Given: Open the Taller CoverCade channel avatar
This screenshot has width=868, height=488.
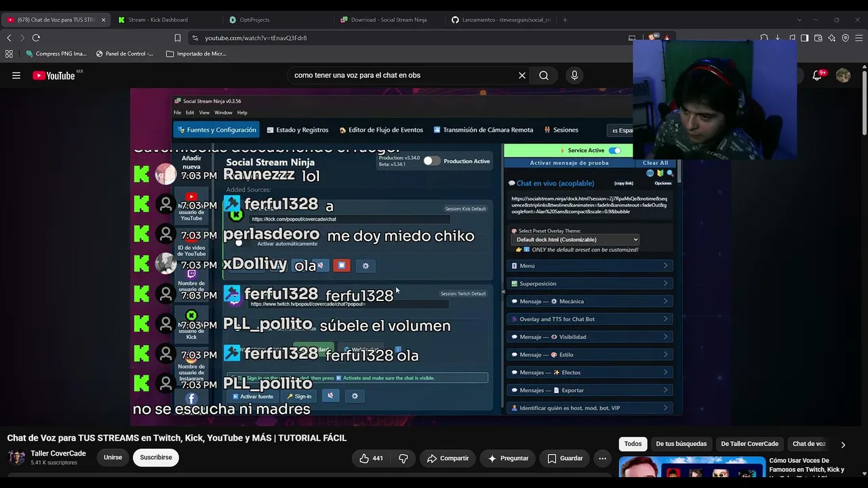Looking at the screenshot, I should tap(17, 457).
